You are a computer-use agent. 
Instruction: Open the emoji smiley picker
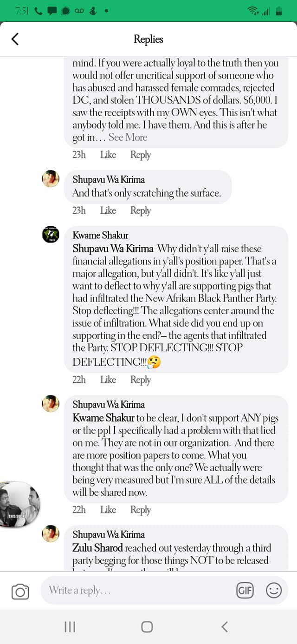[273, 591]
